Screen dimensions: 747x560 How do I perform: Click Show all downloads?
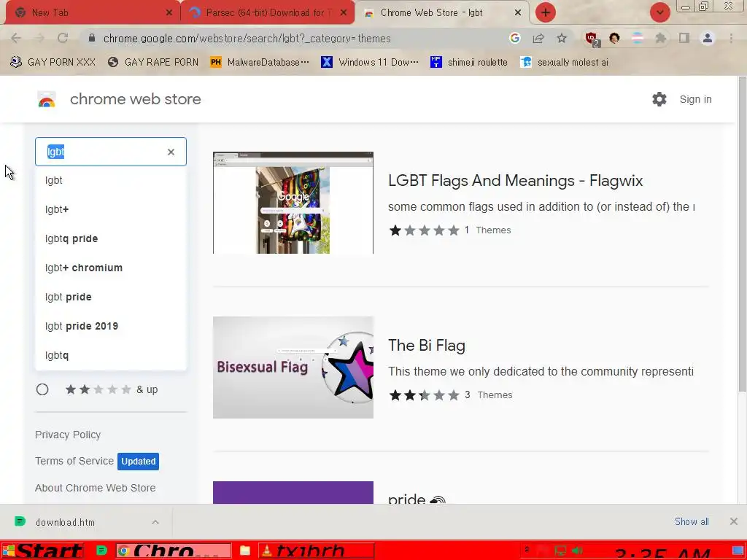pyautogui.click(x=692, y=521)
